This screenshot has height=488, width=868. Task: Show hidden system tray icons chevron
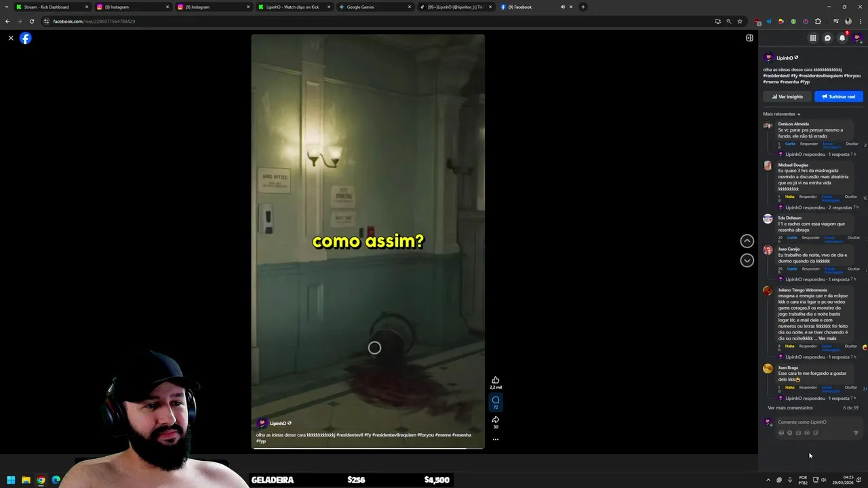768,480
